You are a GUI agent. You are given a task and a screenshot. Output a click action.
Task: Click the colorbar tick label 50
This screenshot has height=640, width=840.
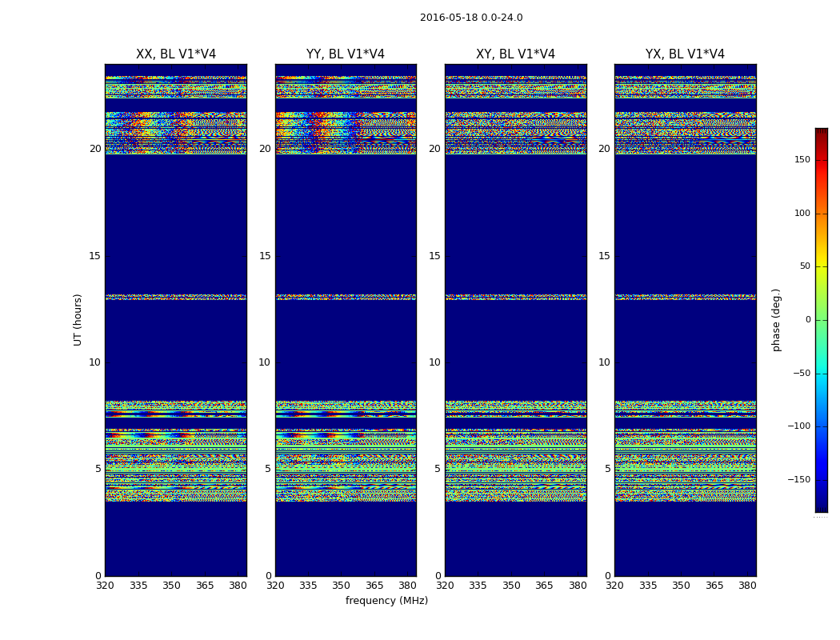(804, 266)
